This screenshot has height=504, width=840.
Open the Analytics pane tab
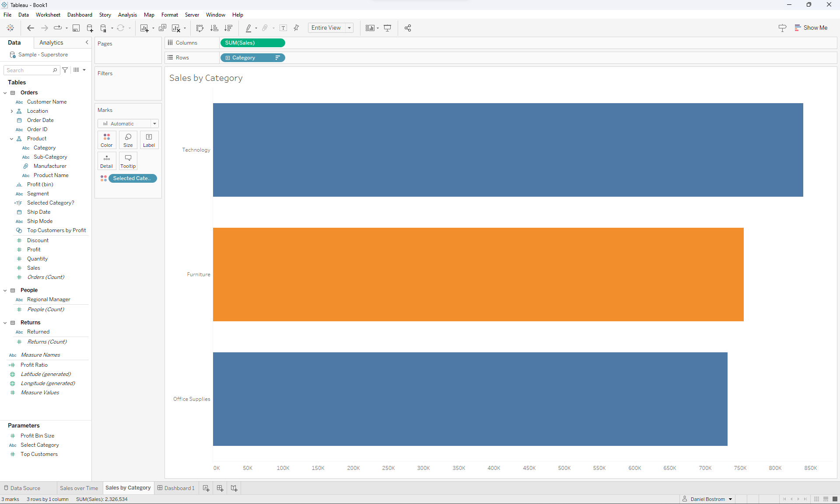[x=51, y=42]
